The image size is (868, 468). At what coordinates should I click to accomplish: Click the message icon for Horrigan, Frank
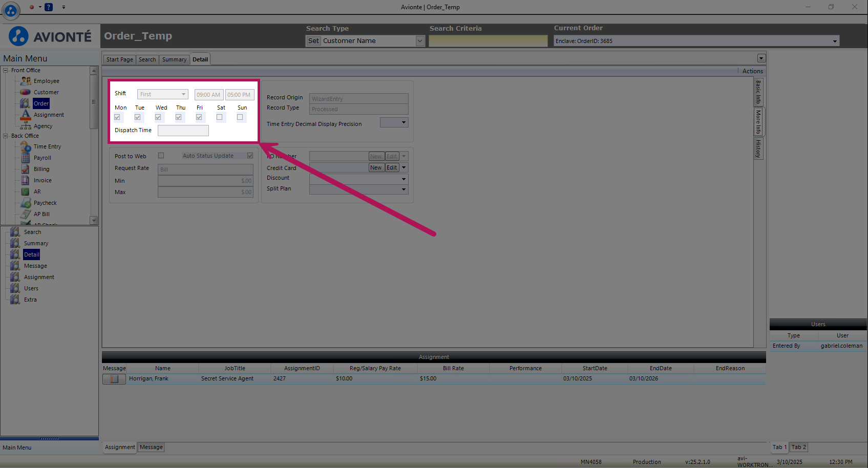(x=114, y=379)
